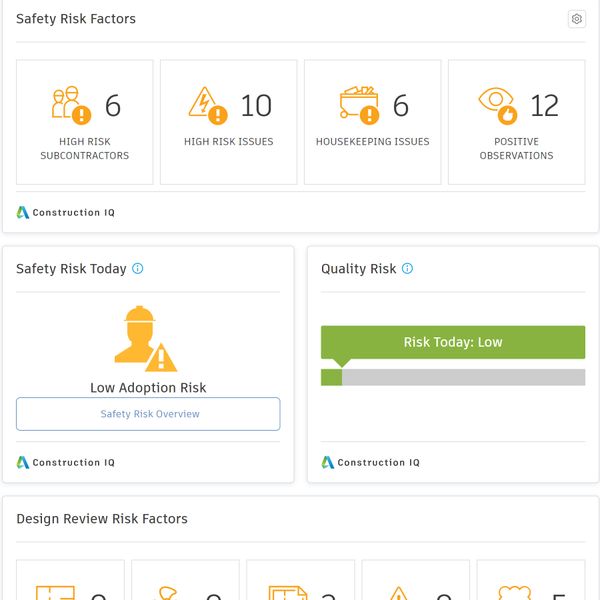Viewport: 600px width, 600px height.
Task: Open the High Risk Subcontractors card label
Action: point(85,149)
